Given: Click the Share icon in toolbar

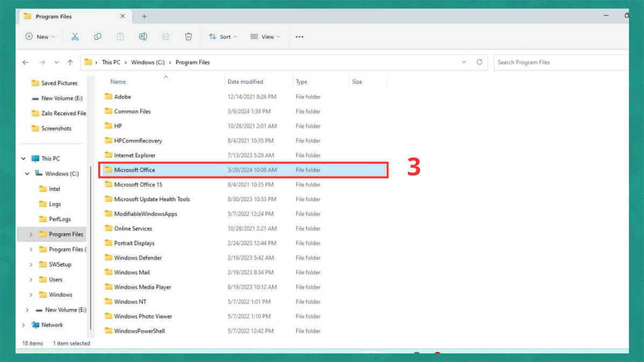Looking at the screenshot, I should coord(166,36).
